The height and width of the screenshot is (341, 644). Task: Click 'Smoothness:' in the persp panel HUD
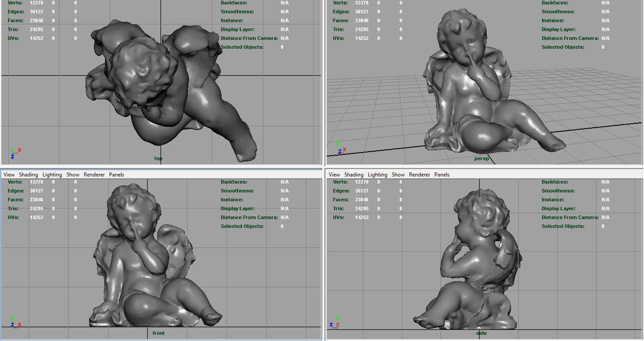click(558, 12)
